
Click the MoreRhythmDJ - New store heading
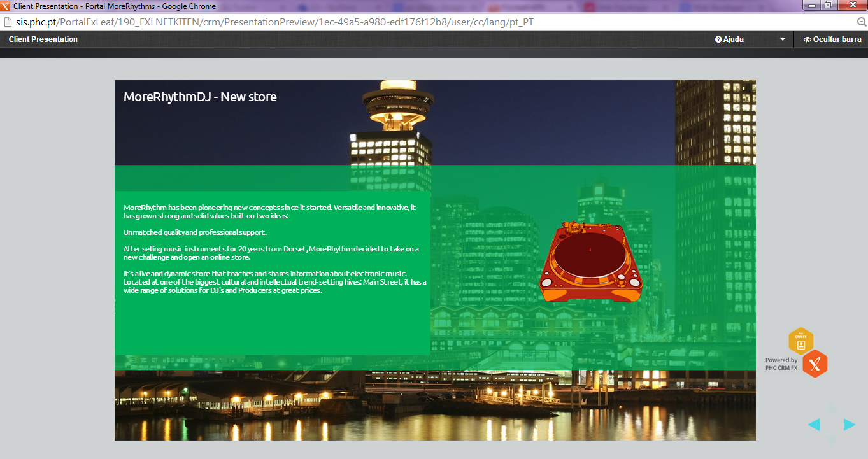coord(200,97)
